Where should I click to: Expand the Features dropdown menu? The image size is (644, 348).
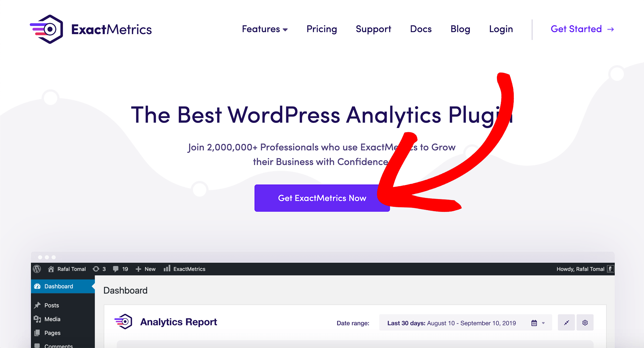point(265,29)
